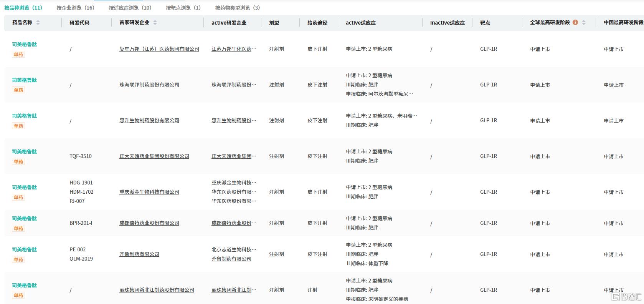Open 丽珠集团新北江制 active company link
This screenshot has height=304, width=644.
point(234,290)
